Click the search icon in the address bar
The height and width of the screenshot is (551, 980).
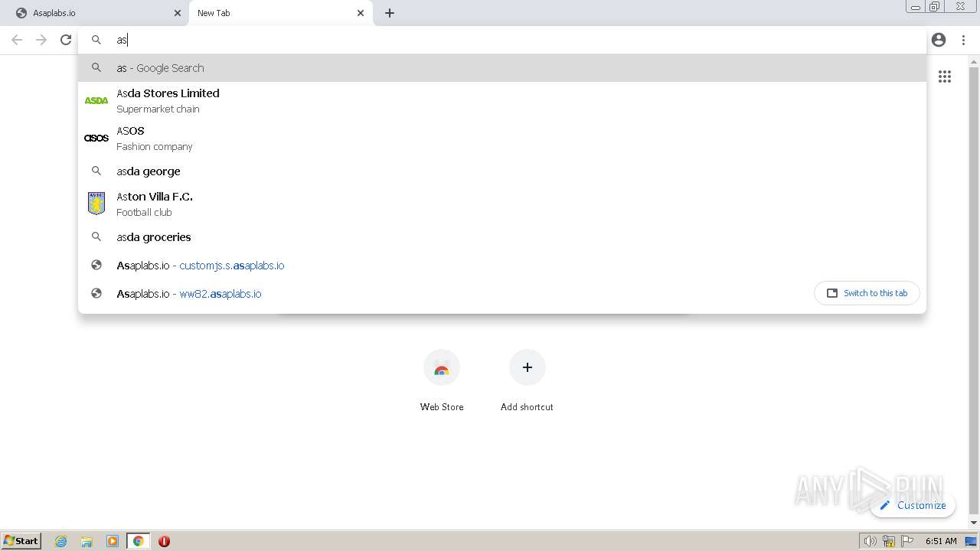coord(96,40)
